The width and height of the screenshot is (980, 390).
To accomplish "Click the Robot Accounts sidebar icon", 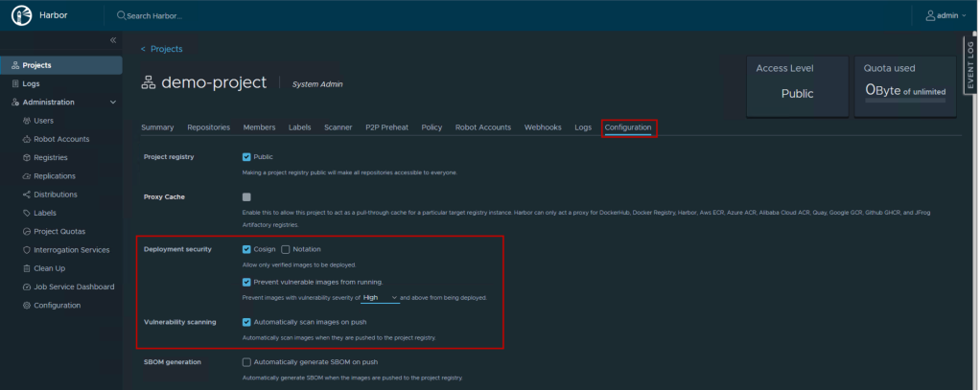I will (25, 139).
